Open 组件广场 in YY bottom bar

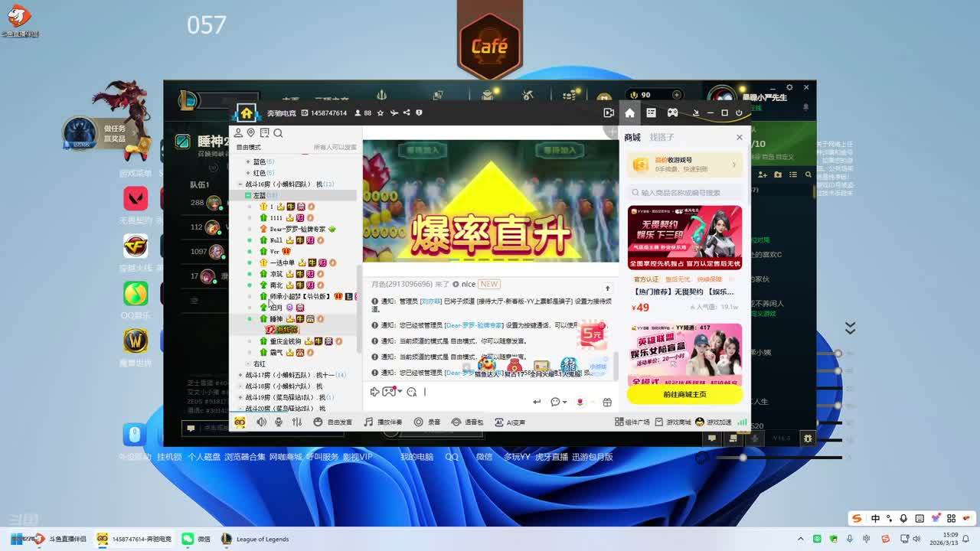click(632, 422)
